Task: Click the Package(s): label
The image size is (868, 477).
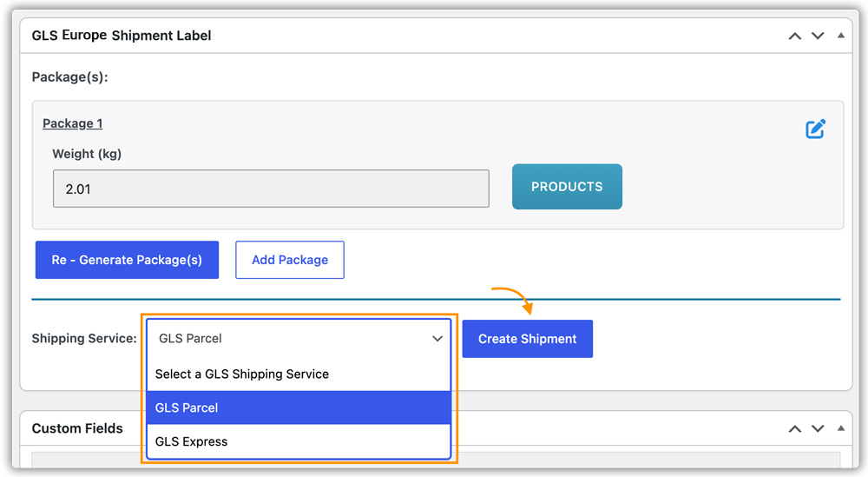Action: (69, 77)
